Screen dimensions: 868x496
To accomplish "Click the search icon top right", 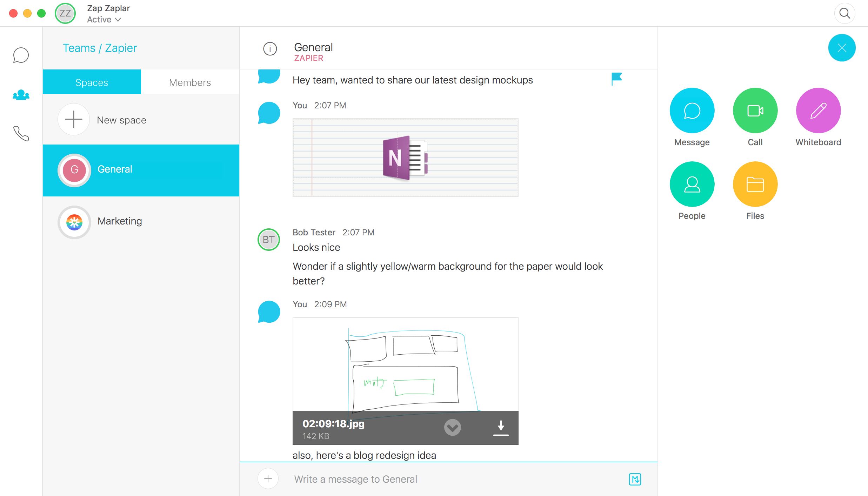I will (x=845, y=13).
